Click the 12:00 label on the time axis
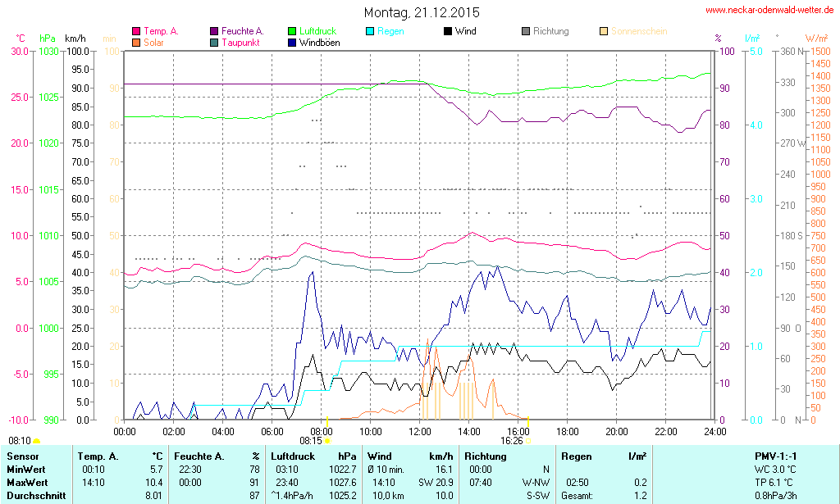The width and height of the screenshot is (840, 504). (420, 430)
